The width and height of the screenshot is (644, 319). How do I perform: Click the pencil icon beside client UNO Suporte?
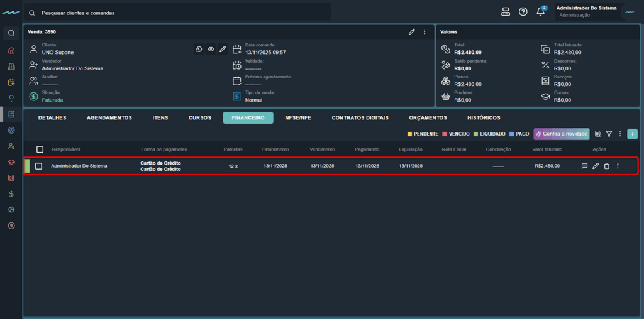[x=223, y=49]
